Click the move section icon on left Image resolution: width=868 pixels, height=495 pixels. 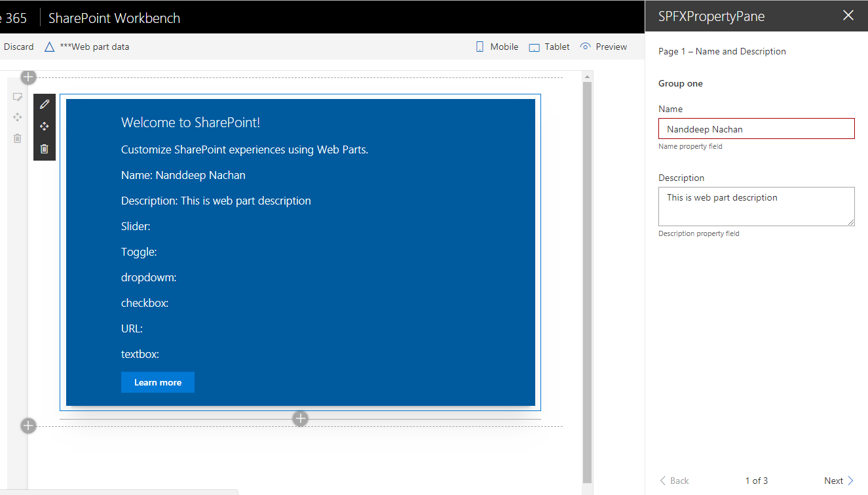[18, 117]
